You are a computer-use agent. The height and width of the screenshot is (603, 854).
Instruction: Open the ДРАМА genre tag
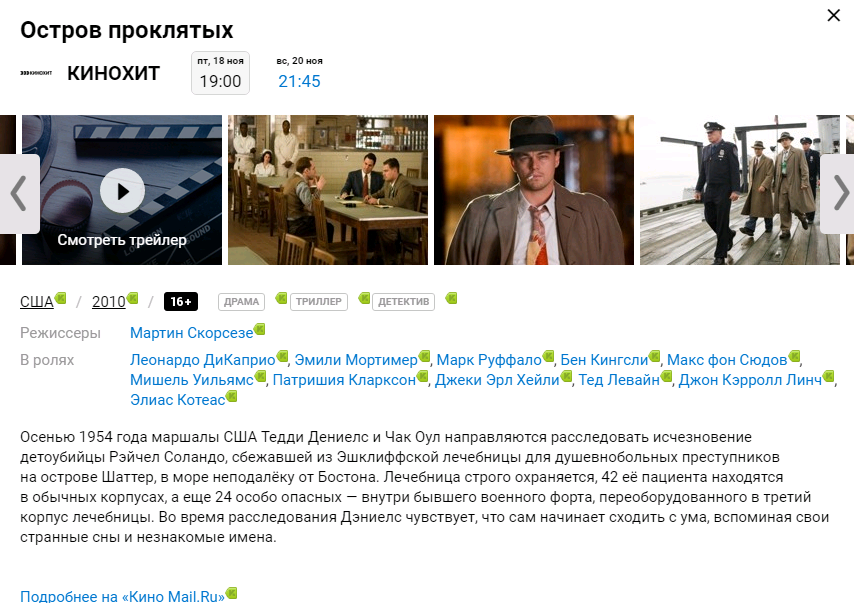(x=241, y=301)
